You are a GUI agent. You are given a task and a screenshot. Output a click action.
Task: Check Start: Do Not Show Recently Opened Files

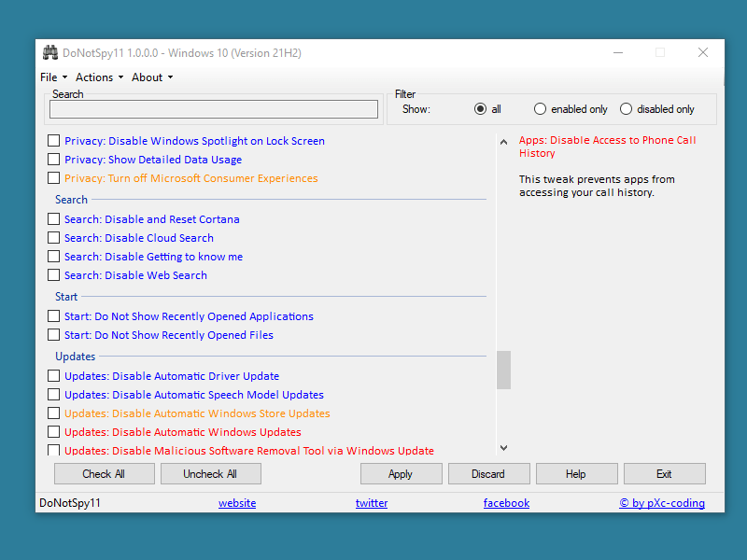(x=54, y=335)
